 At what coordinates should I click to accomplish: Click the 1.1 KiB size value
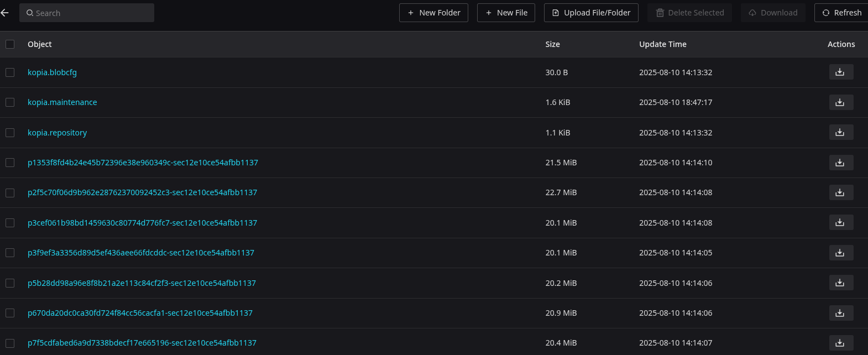[557, 133]
